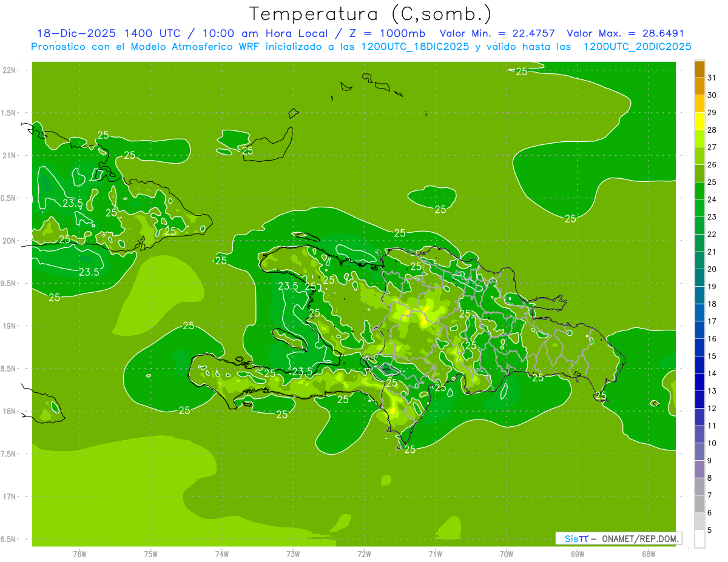Screen dimensions: 728x562
Task: Click the 'Temperatura (C,somb.)' map title
Action: click(371, 14)
